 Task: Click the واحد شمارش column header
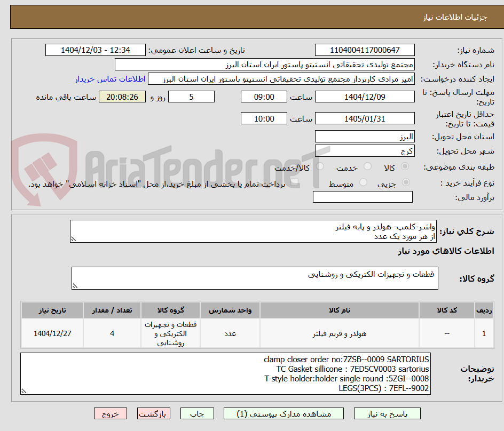point(230,310)
